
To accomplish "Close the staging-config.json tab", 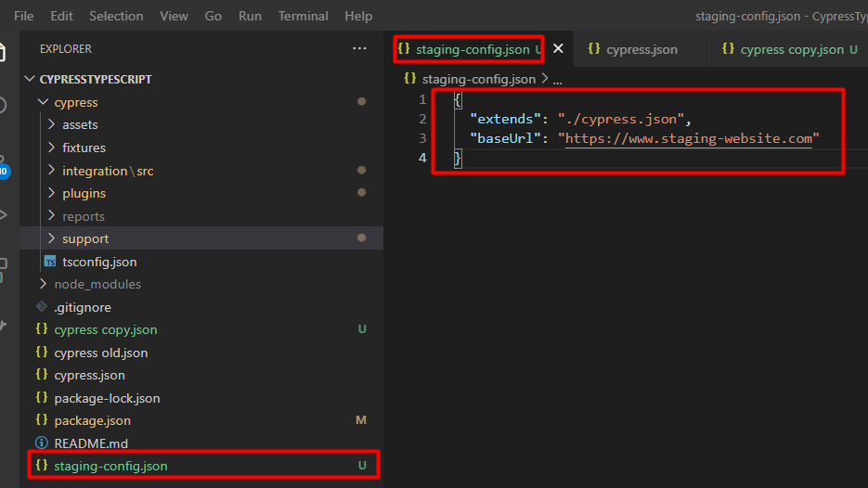I will (558, 48).
